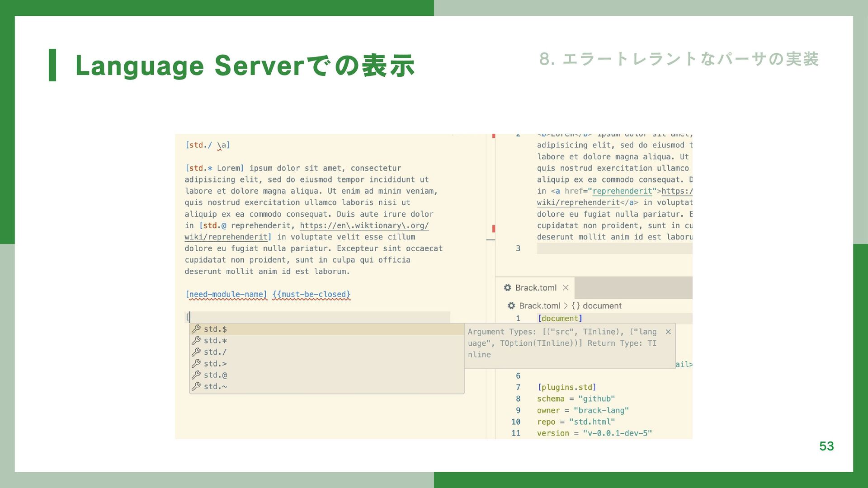This screenshot has width=868, height=488.
Task: Click the must-be-closed error text
Action: 311,295
